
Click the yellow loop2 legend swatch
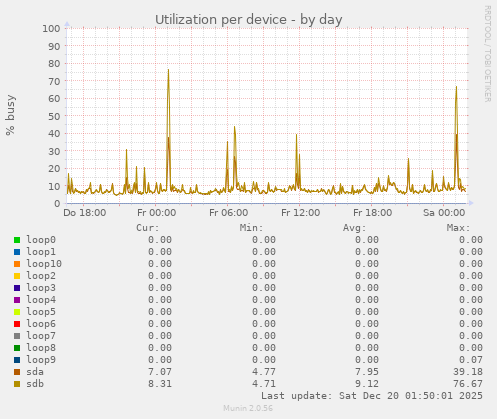(17, 276)
